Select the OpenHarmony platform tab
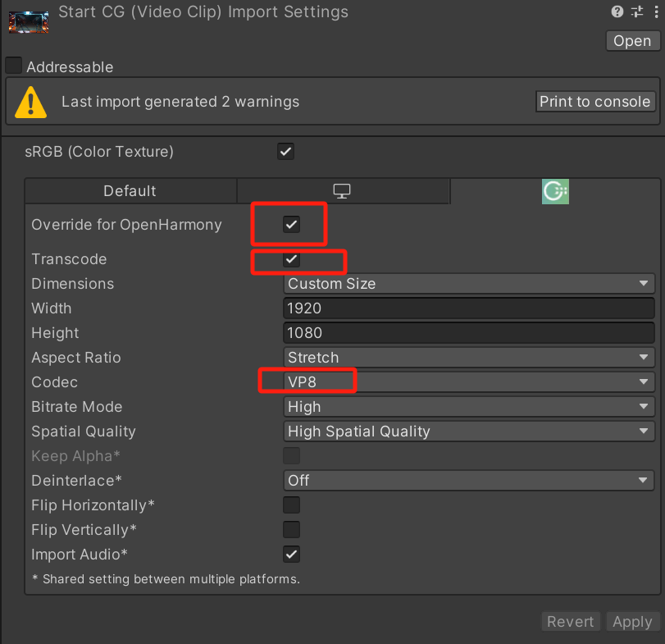Screen dimensions: 665x644 click(555, 191)
